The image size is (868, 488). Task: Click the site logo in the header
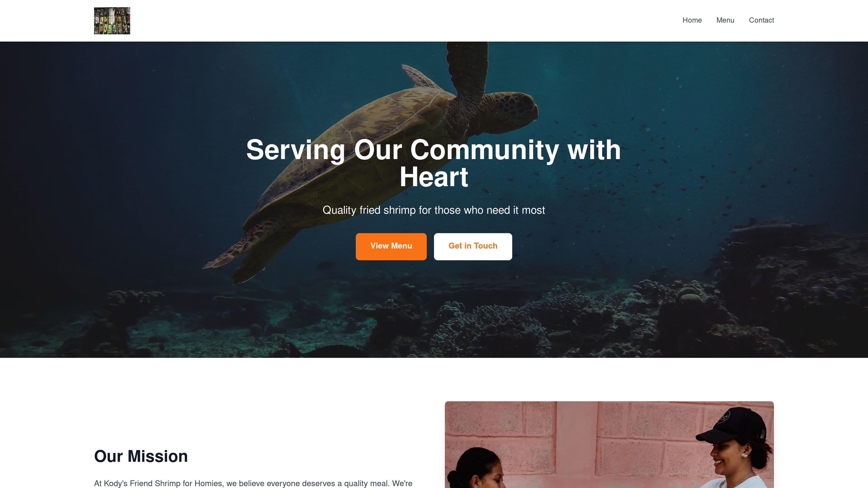click(112, 21)
